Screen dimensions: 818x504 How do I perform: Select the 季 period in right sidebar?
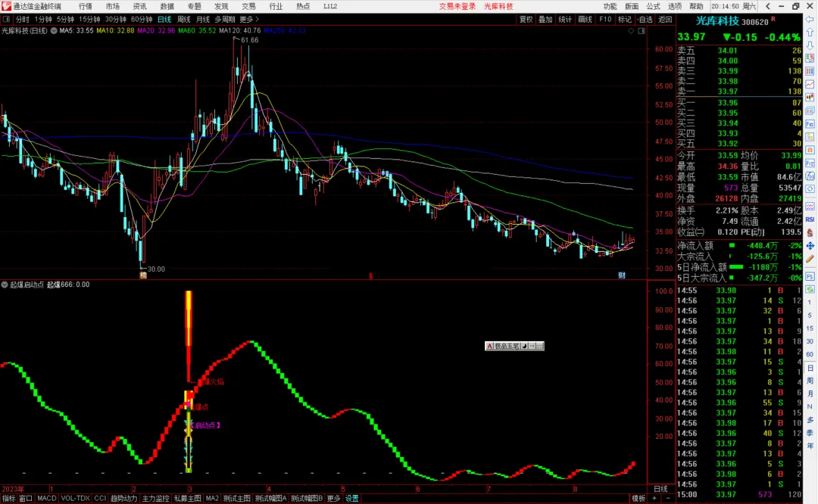click(x=810, y=433)
